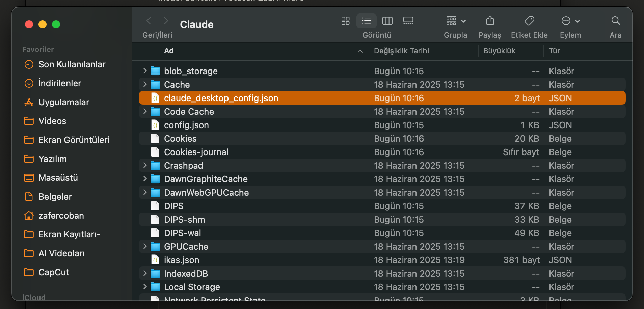
Task: Click the yellow minimize window button
Action: (x=43, y=24)
